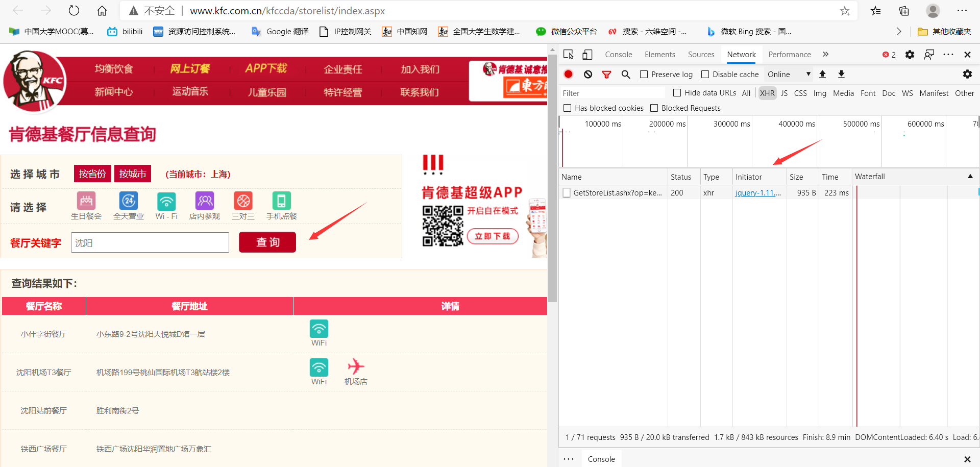Screen dimensions: 980x467
Task: Open 网上订餐 nav link
Action: pos(190,68)
